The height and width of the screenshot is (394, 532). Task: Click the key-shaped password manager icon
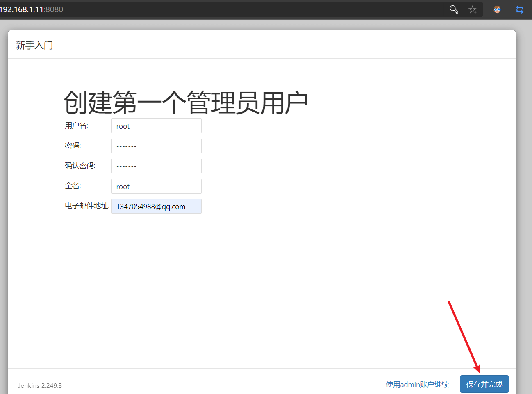(x=454, y=9)
